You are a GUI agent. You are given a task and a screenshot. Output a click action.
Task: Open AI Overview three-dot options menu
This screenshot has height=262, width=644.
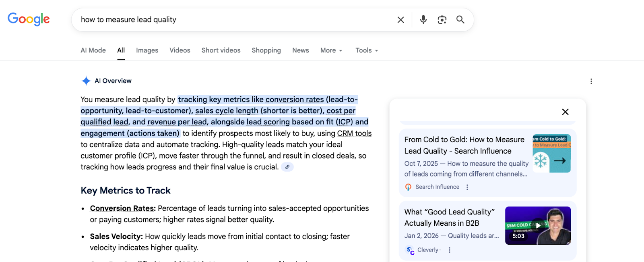591,81
